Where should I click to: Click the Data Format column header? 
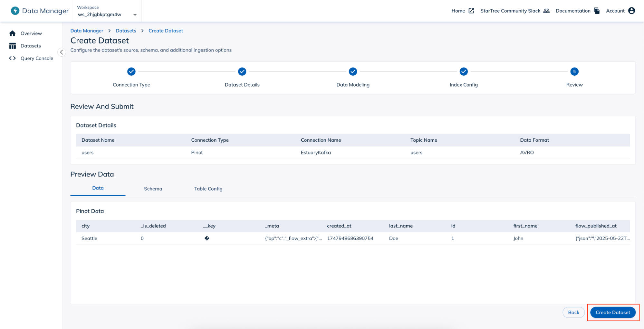pos(534,140)
